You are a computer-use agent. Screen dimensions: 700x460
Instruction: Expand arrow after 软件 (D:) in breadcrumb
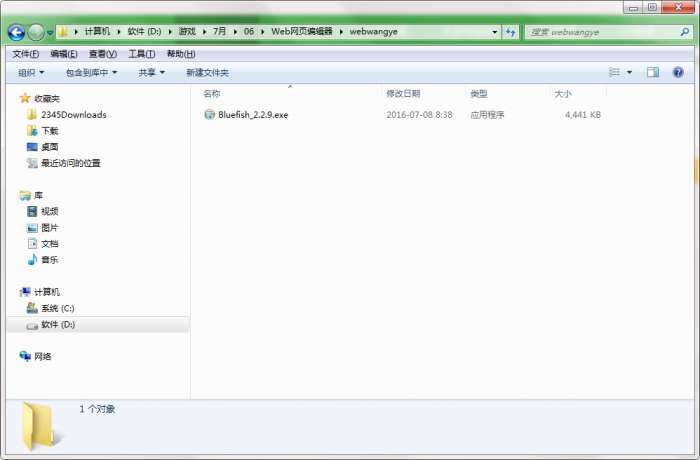[170, 32]
